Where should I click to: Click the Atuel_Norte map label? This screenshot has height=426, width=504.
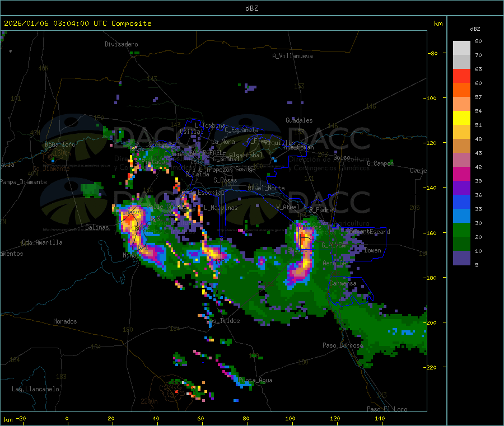[x=266, y=188]
